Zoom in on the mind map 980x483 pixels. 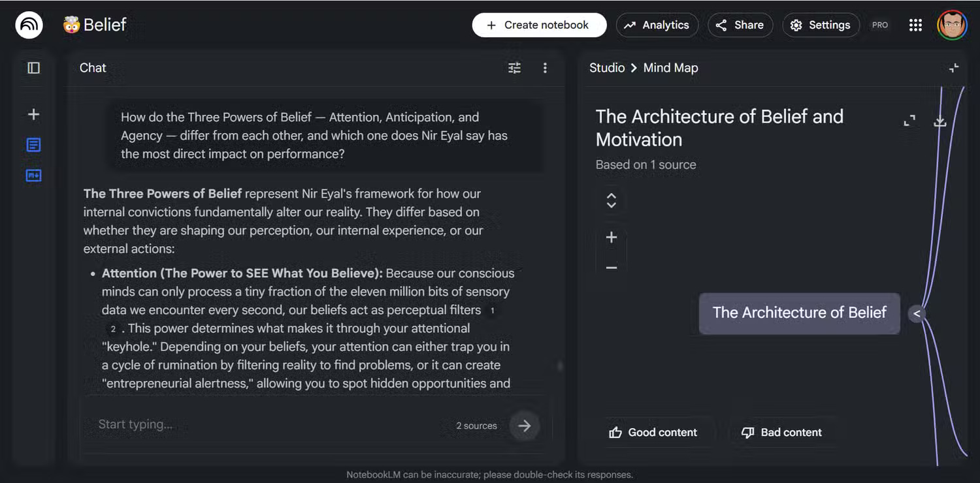pos(612,238)
